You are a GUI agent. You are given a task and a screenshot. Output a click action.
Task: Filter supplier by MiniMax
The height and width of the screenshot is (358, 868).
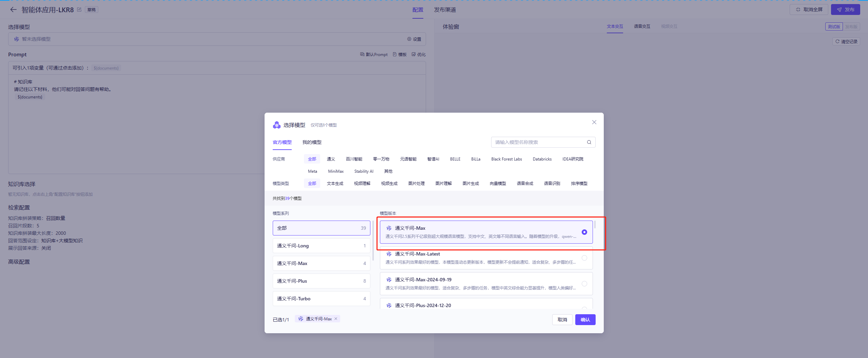(x=336, y=171)
